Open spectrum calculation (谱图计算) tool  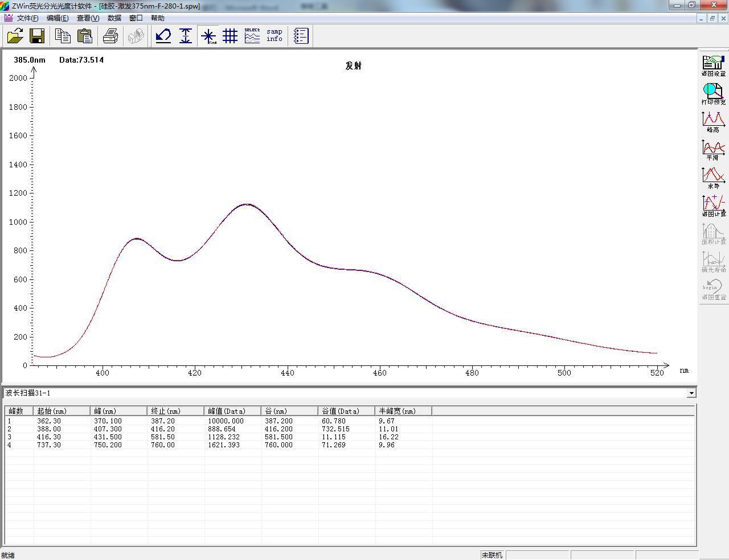coord(714,205)
